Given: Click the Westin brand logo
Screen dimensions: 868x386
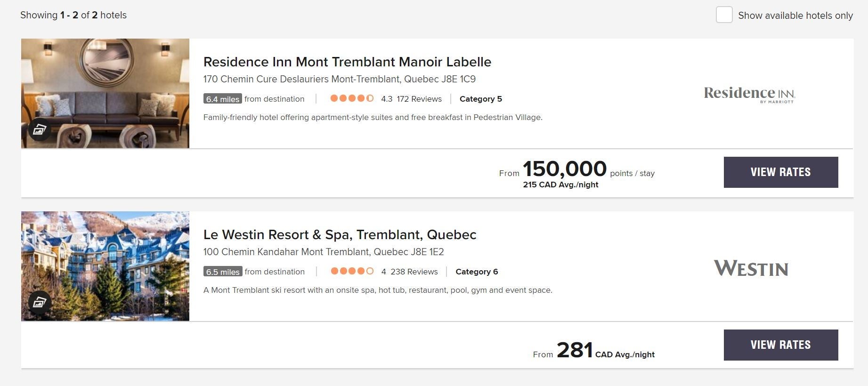Looking at the screenshot, I should pos(751,268).
